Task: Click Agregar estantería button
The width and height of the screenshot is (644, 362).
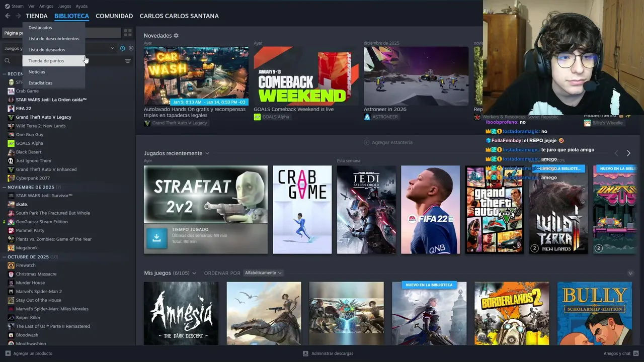Action: [x=388, y=142]
